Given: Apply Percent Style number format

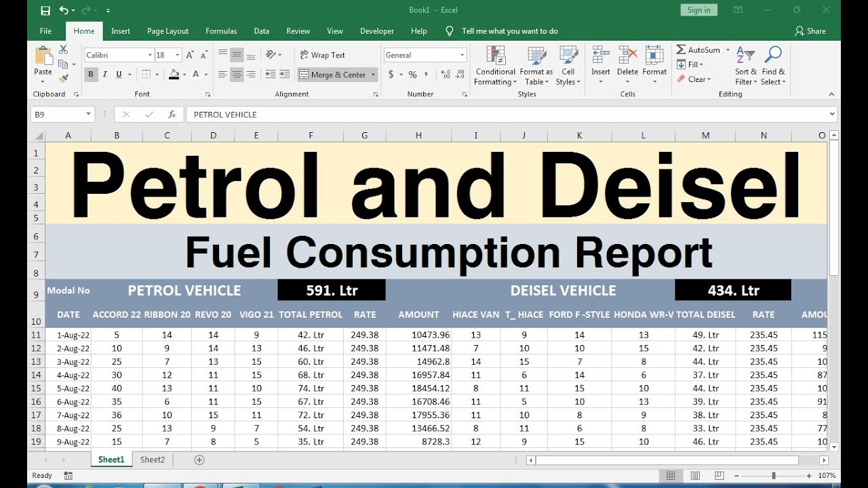Looking at the screenshot, I should pyautogui.click(x=412, y=75).
